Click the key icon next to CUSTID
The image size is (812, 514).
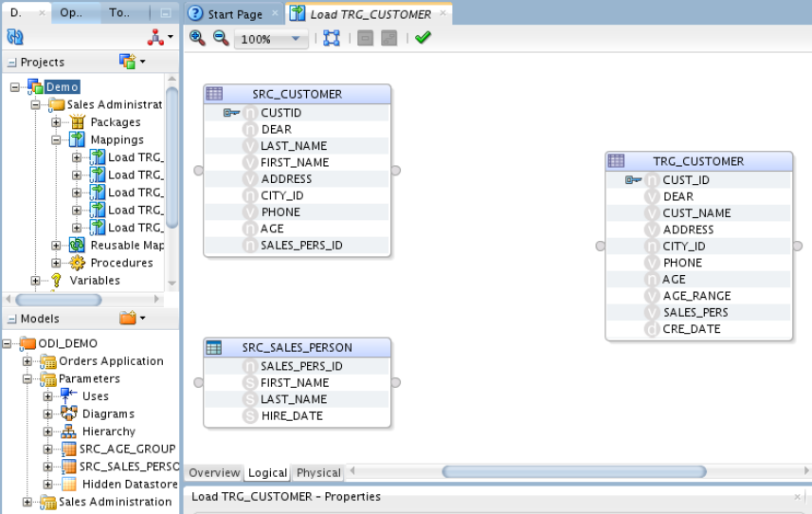pos(231,113)
